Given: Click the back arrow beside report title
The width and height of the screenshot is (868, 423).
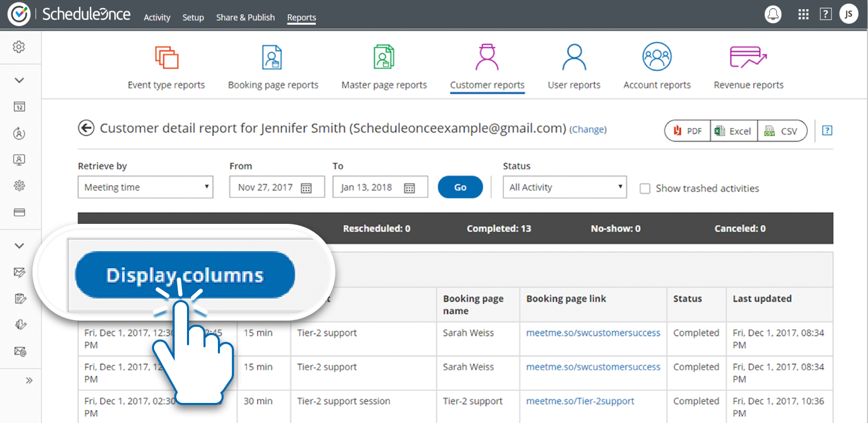Looking at the screenshot, I should point(86,128).
